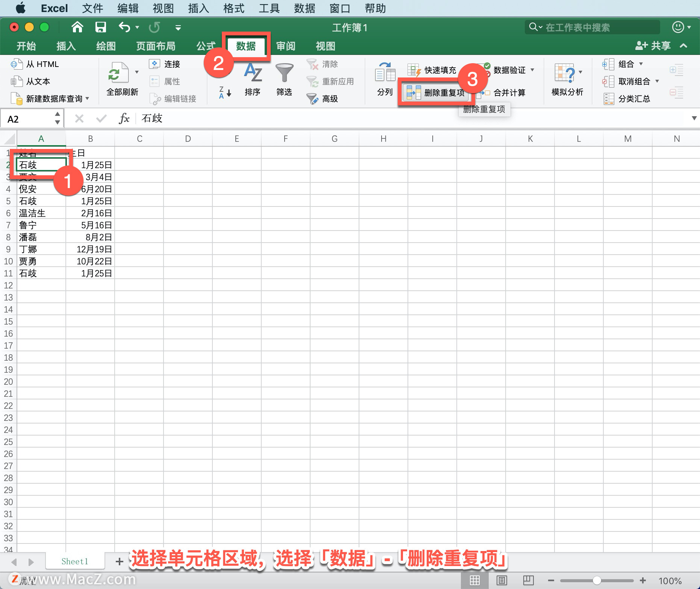The height and width of the screenshot is (589, 700).
Task: Click the search in sheet field
Action: click(x=592, y=27)
